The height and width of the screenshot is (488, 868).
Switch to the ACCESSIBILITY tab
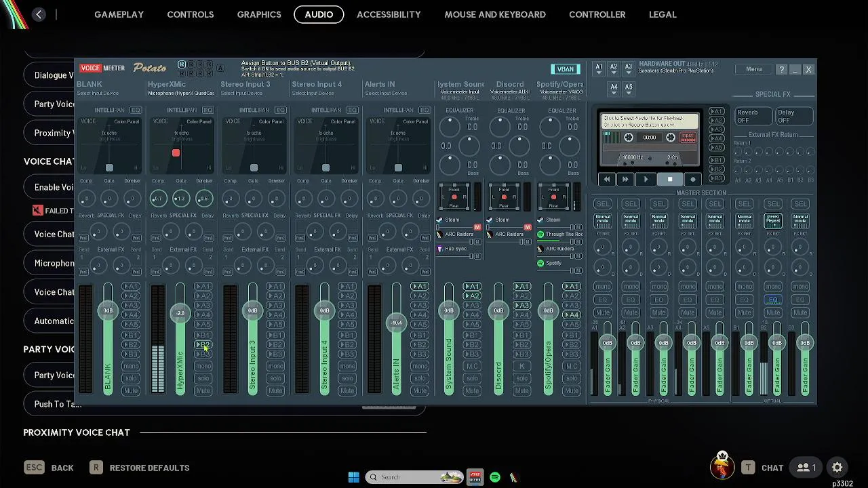click(x=389, y=14)
